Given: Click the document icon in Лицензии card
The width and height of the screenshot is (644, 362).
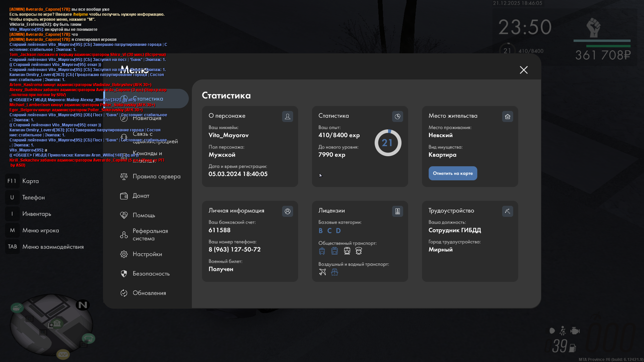Looking at the screenshot, I should [x=397, y=211].
